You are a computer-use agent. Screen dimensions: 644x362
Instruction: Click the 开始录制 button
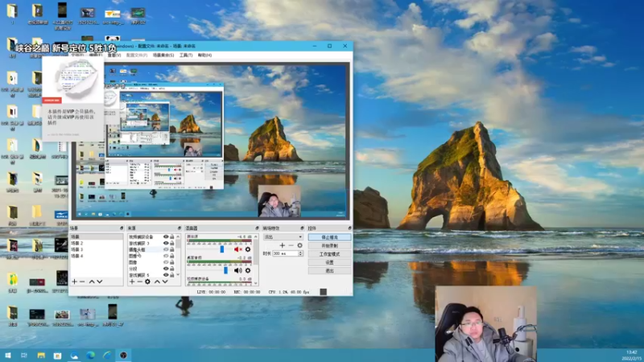[x=329, y=245]
